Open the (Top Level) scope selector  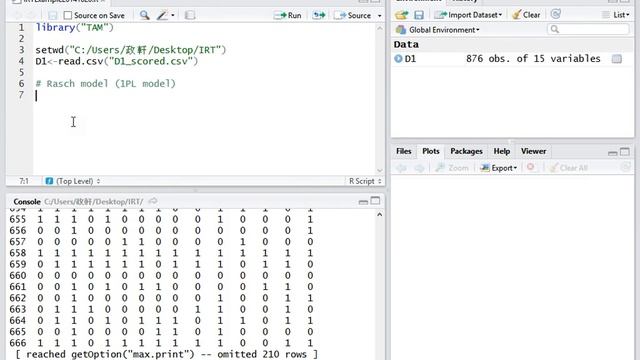[73, 181]
